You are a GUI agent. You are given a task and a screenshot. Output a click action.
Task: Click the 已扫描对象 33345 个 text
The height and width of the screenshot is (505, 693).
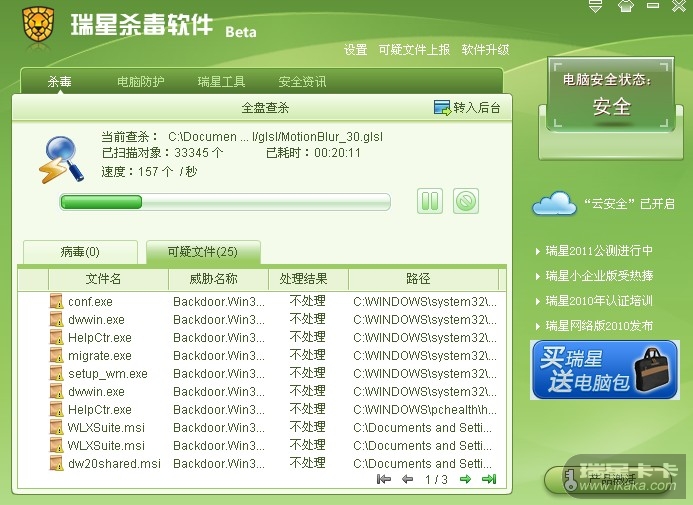[x=162, y=153]
